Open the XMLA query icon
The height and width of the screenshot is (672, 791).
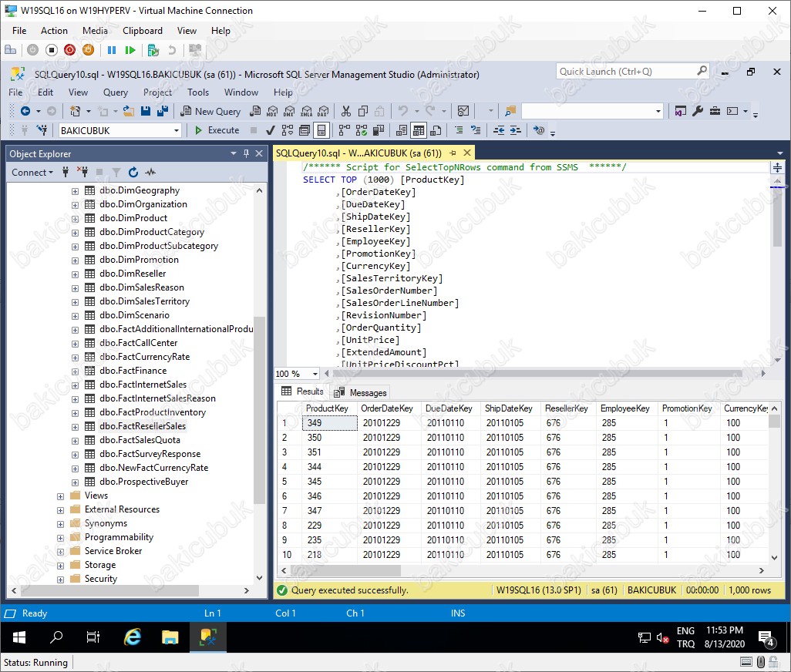click(x=307, y=112)
